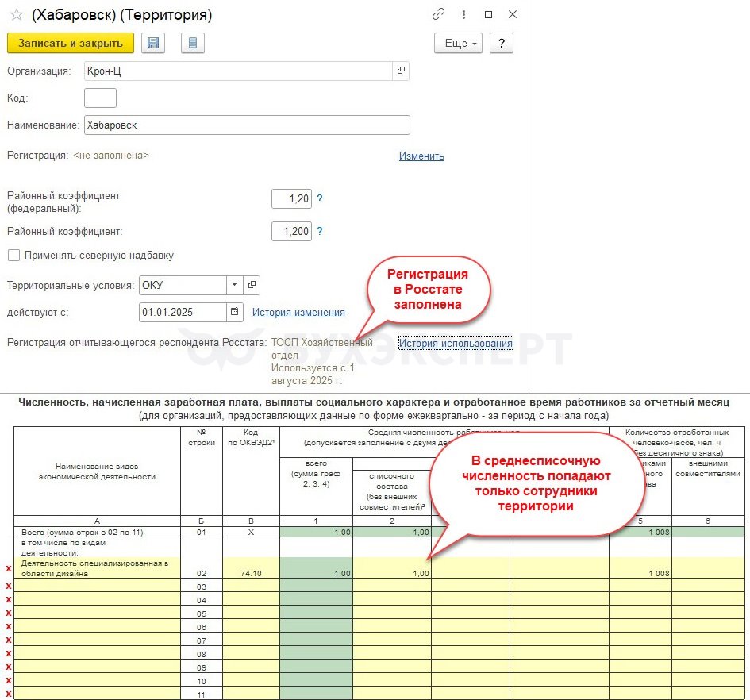Delete row 07 with red X

[x=8, y=640]
